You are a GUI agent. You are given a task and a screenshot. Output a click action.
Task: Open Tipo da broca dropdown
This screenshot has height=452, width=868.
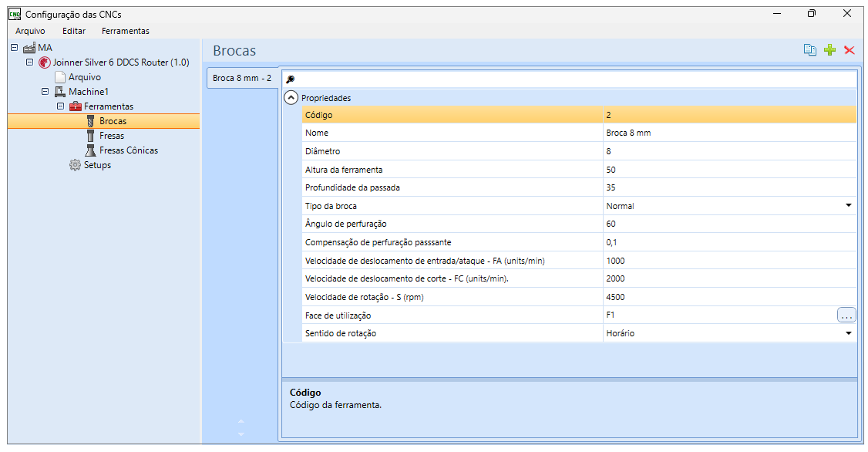(x=848, y=205)
